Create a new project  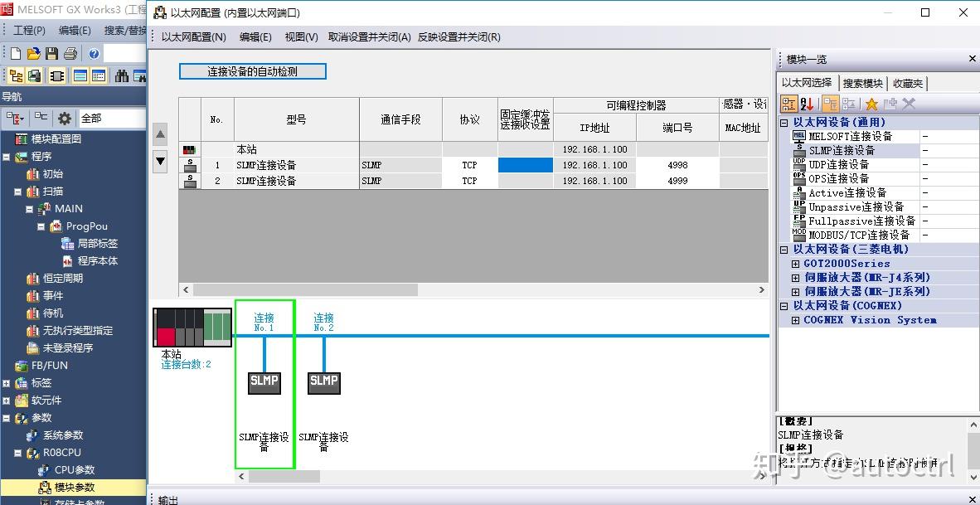[x=15, y=53]
